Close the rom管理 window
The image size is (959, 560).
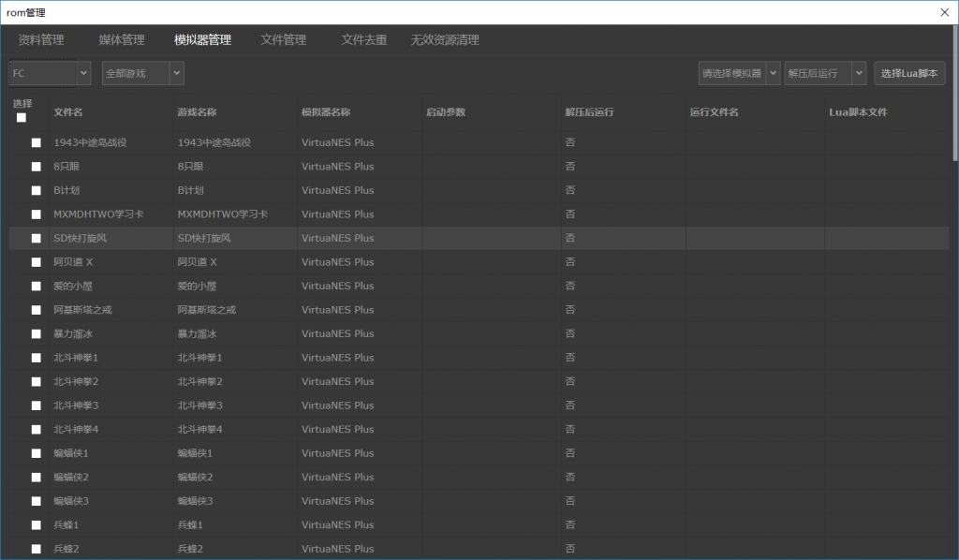click(x=942, y=12)
